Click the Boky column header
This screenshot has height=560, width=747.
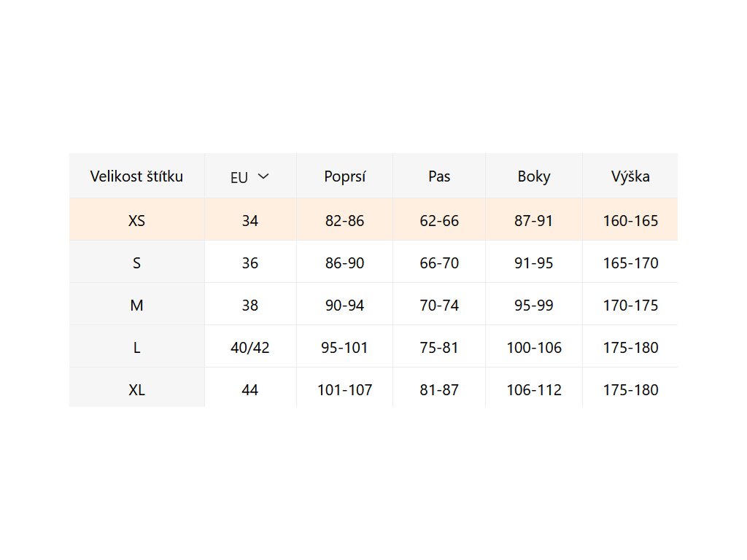click(534, 176)
